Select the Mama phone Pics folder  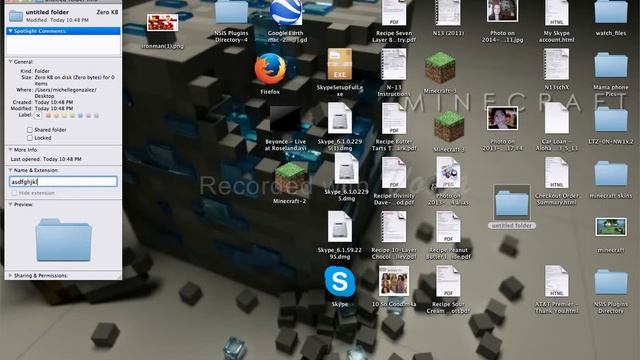coord(611,65)
